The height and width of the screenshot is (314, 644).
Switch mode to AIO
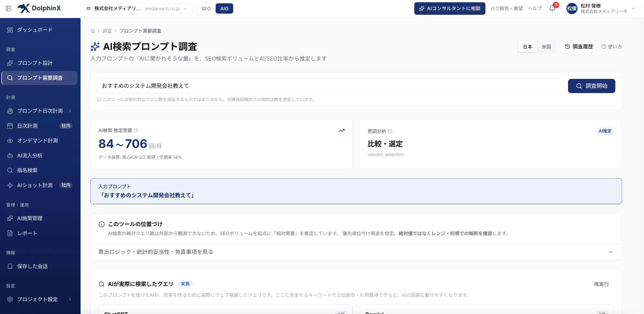pos(224,9)
